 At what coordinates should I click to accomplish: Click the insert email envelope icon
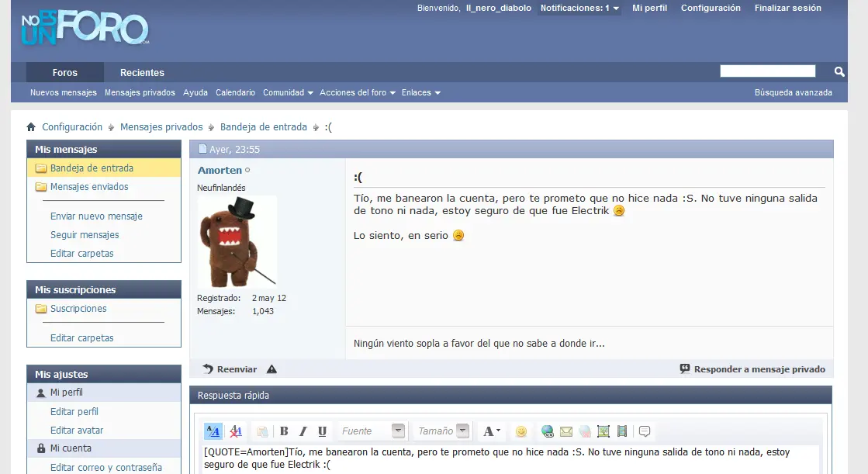click(565, 431)
